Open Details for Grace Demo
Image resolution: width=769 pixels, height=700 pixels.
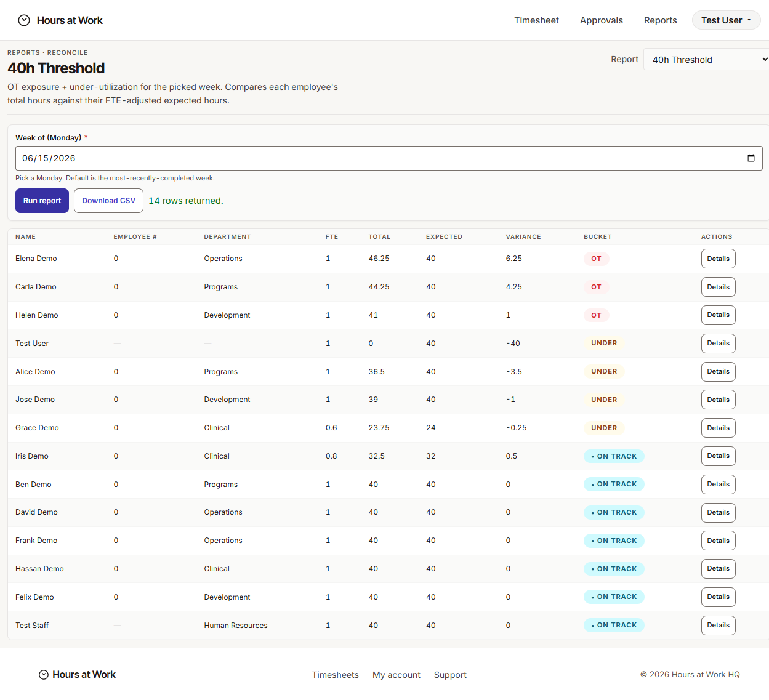(718, 428)
